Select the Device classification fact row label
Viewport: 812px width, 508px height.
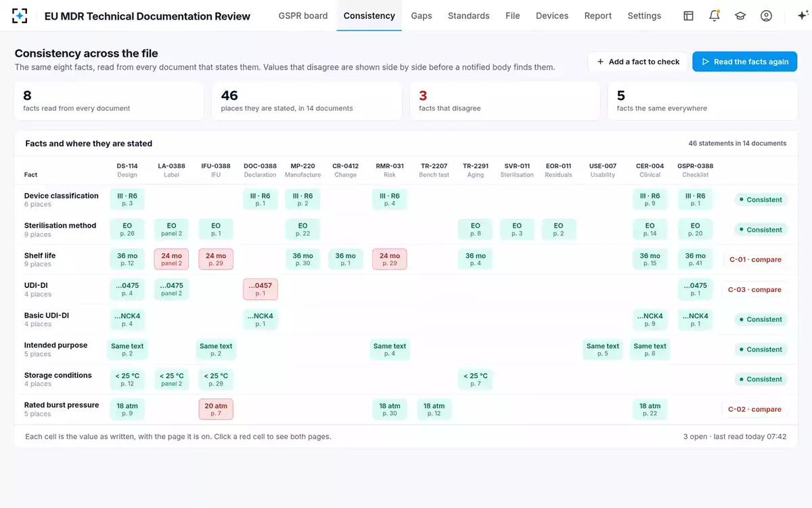tap(62, 196)
